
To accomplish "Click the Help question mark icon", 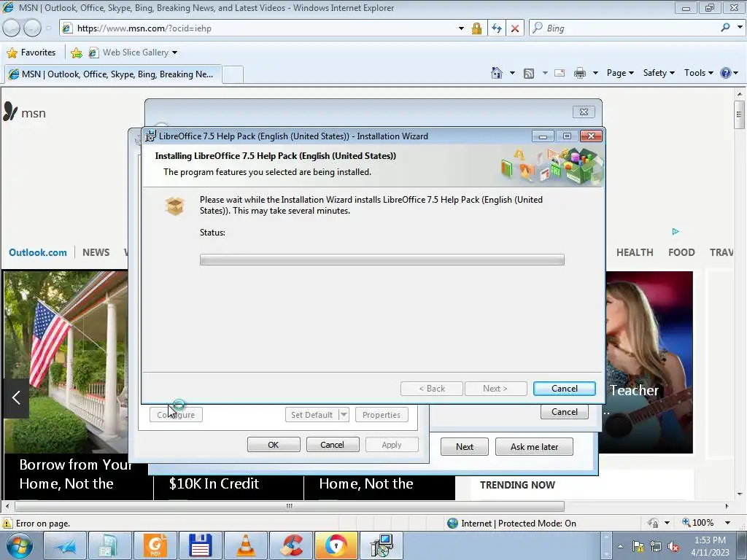I will coord(726,73).
